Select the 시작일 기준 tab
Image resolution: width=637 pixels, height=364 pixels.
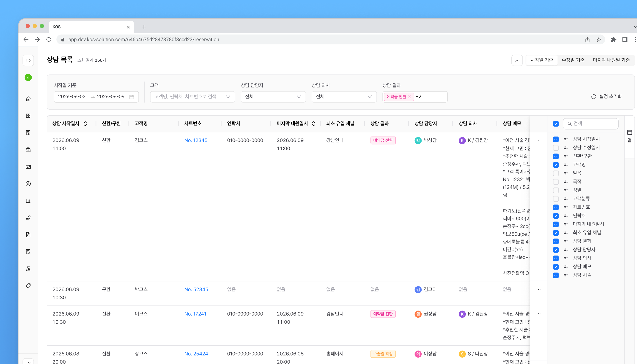(x=542, y=60)
